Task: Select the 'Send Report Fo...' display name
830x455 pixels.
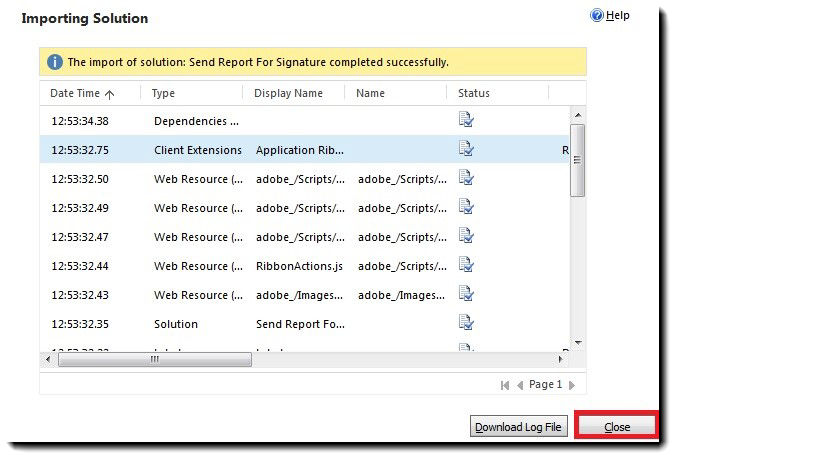Action: [x=300, y=324]
